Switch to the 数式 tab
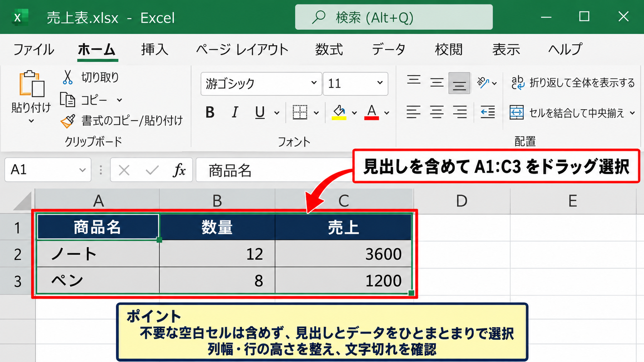The image size is (644, 362). pos(329,49)
